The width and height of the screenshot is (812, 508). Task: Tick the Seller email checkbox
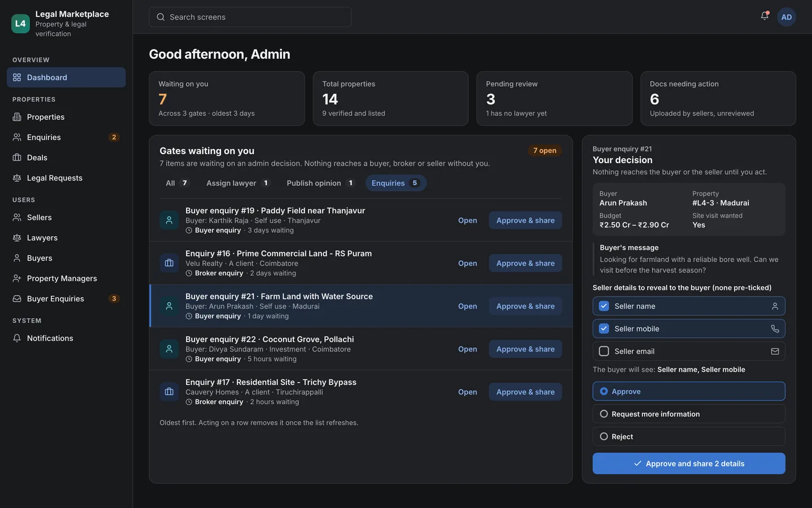click(x=604, y=351)
